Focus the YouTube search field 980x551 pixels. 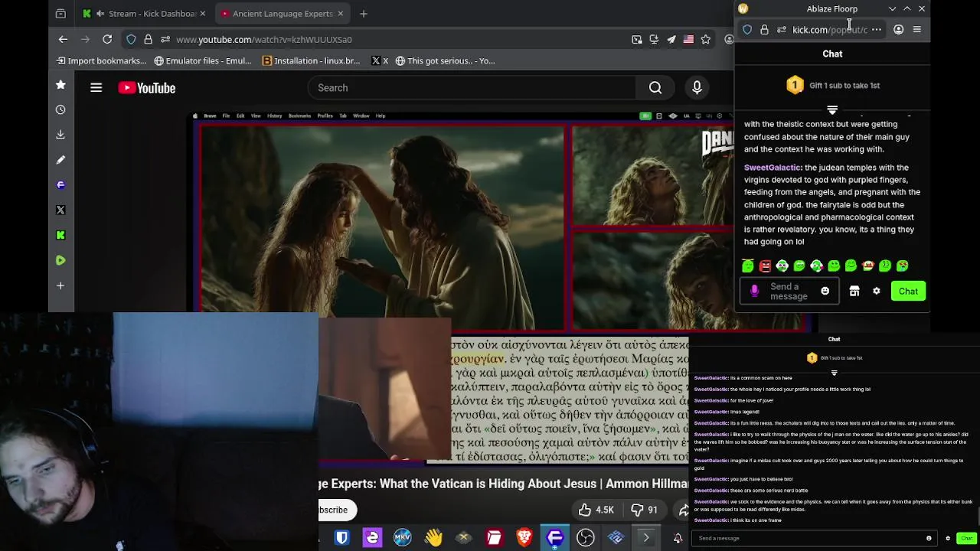pos(472,88)
